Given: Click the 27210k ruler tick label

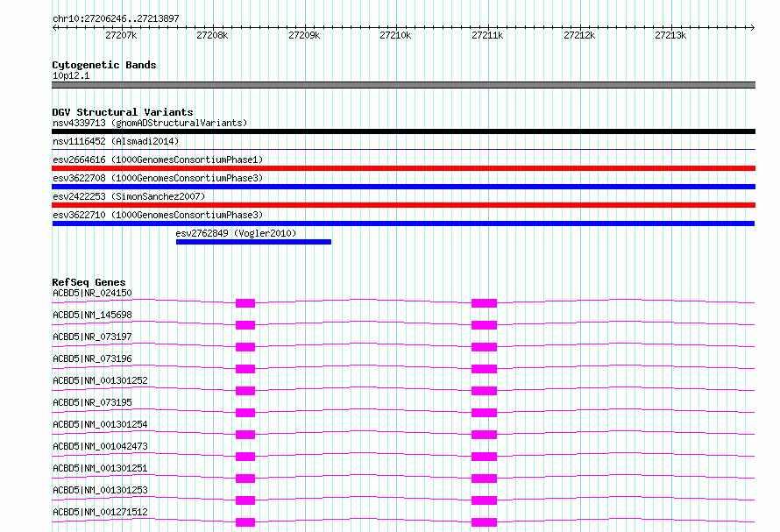Looking at the screenshot, I should (x=395, y=35).
